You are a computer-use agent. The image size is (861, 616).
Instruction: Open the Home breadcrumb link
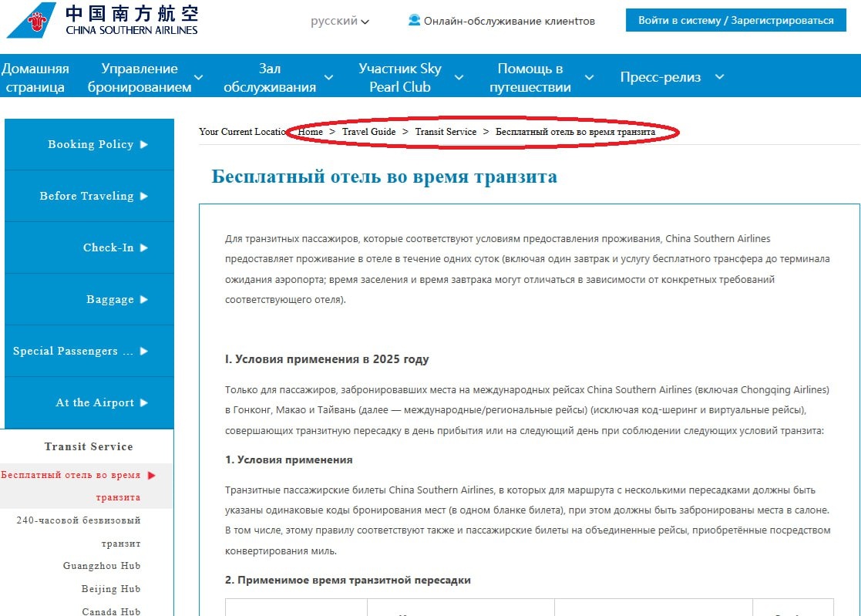click(311, 131)
